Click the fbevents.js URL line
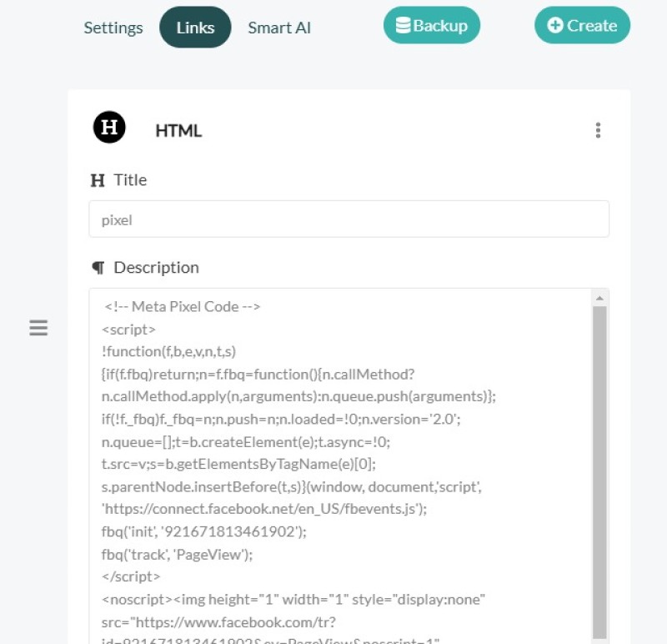The height and width of the screenshot is (644, 667). click(x=264, y=509)
